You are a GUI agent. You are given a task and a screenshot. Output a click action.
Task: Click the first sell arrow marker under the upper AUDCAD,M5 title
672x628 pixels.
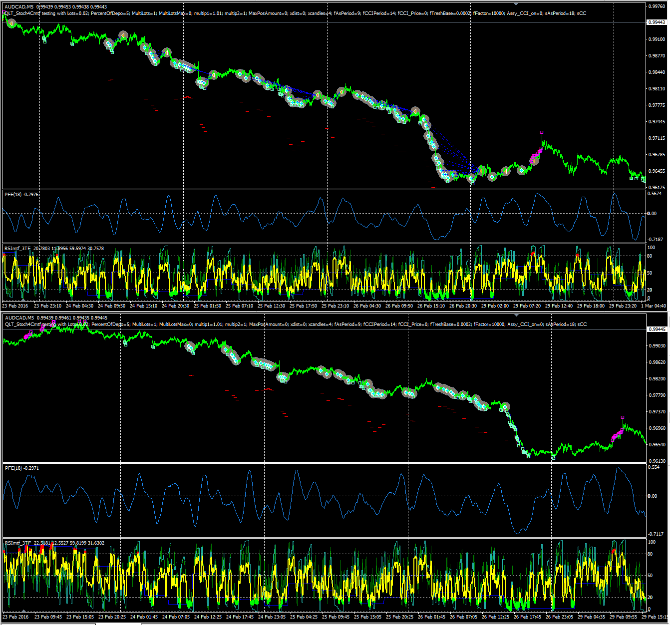11,23
